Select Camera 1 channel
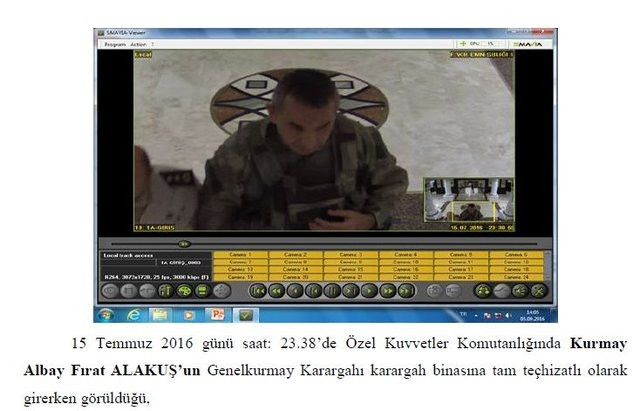The image size is (640, 411). 240,255
